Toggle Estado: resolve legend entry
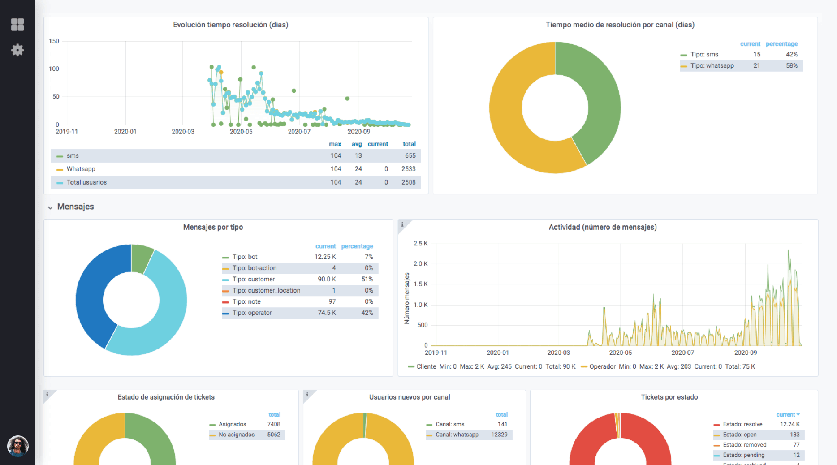 click(742, 424)
